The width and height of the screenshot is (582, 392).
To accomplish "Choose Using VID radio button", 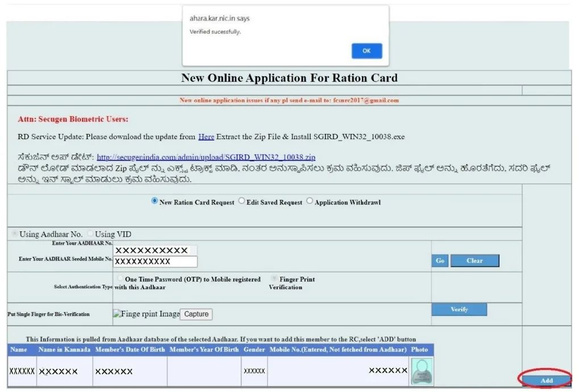I will coord(90,233).
